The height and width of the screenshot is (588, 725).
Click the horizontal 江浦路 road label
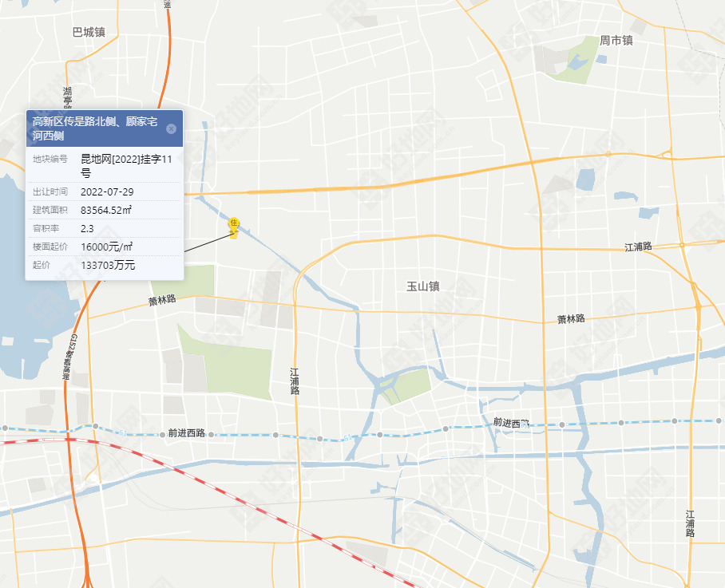[638, 247]
